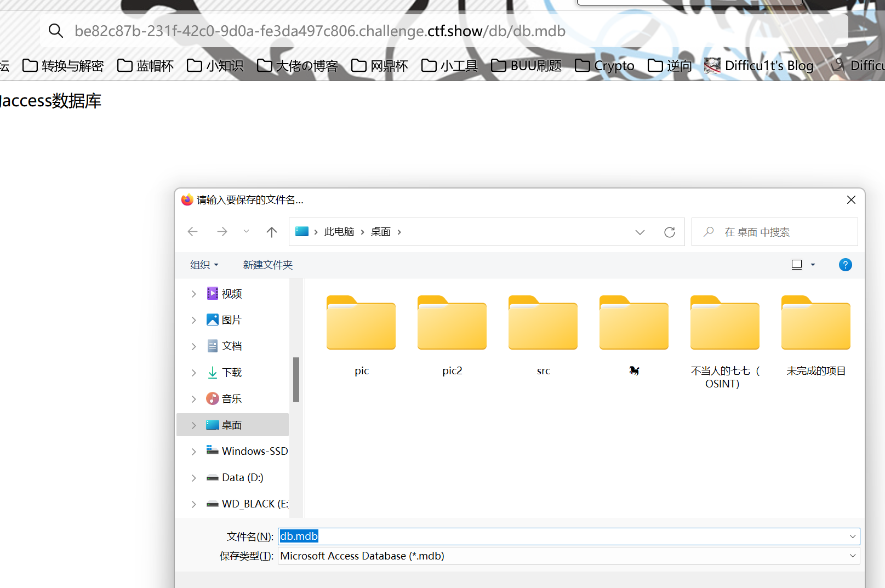This screenshot has width=885, height=588.
Task: Click the 在 桌面 中搜索 search box
Action: [775, 232]
